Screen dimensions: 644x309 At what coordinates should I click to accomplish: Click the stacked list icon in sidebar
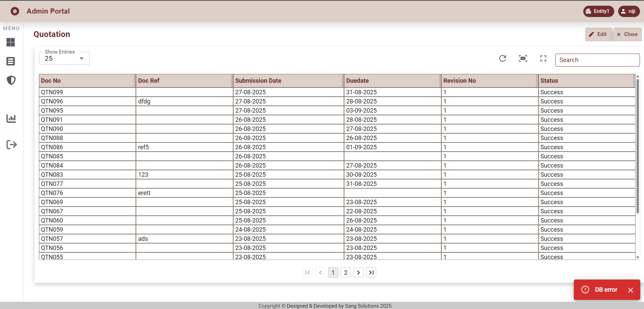coord(11,61)
